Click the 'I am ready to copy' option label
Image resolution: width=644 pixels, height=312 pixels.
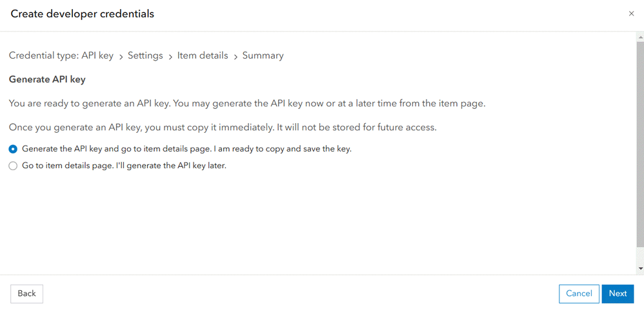tap(186, 148)
